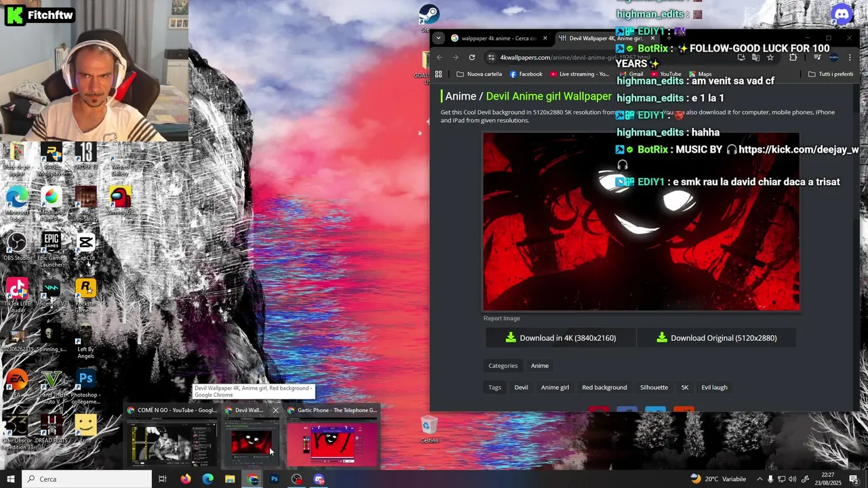
Task: Open Rockstar Games Launcher desktop icon
Action: click(85, 296)
